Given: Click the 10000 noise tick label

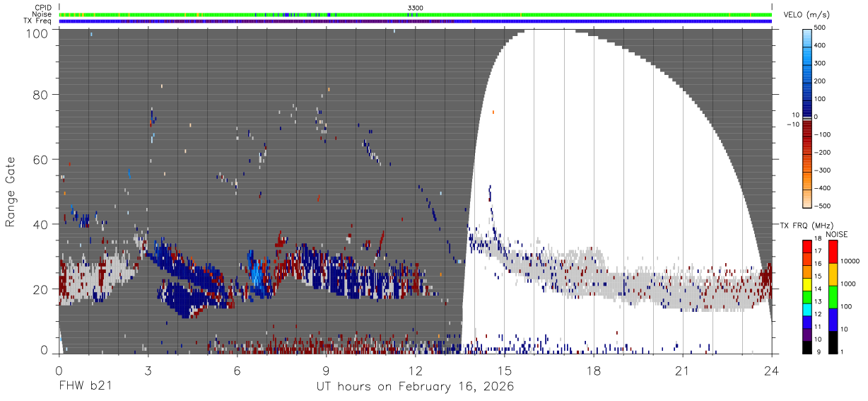Looking at the screenshot, I should (851, 261).
